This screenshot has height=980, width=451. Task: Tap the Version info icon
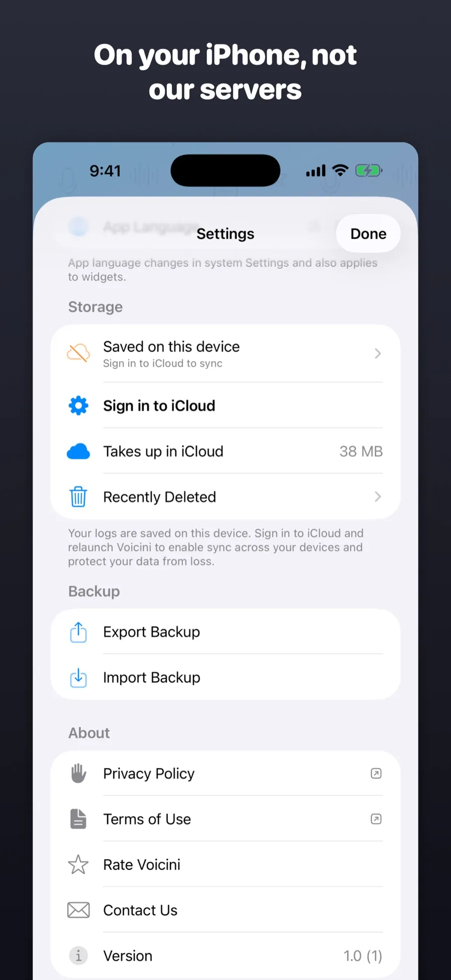[78, 956]
